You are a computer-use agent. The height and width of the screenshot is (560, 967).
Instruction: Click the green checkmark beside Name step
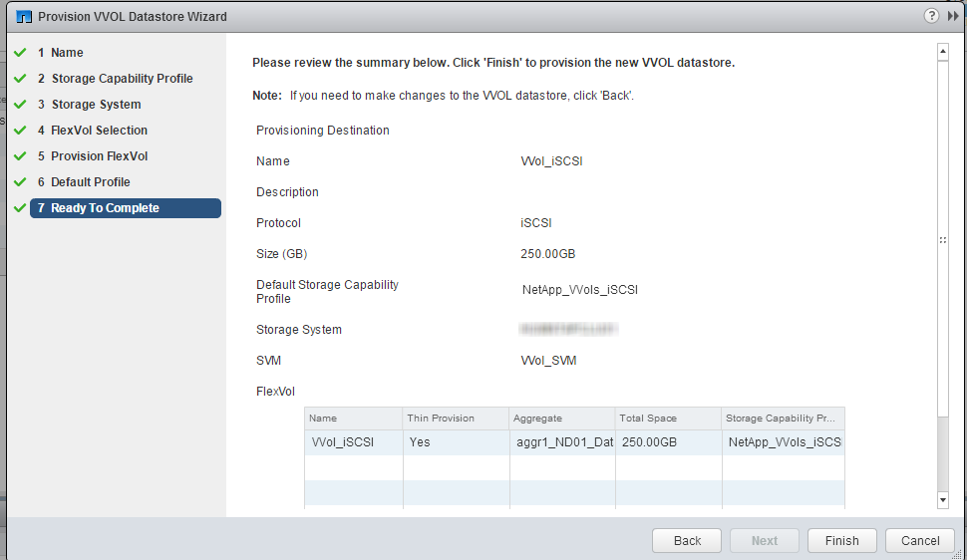pyautogui.click(x=19, y=53)
